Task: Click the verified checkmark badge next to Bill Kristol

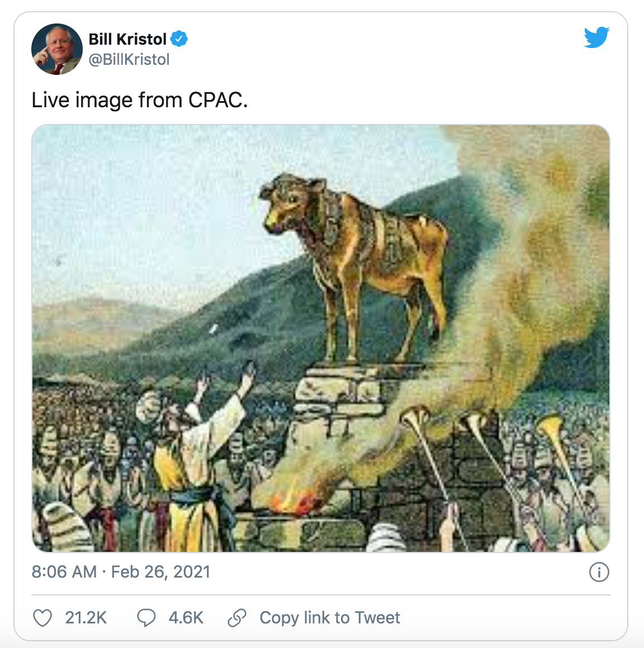Action: (178, 39)
